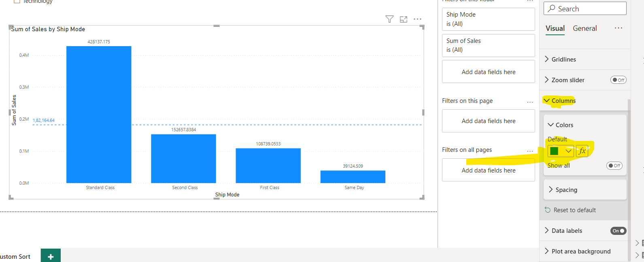
Task: Click Add data fields for this page
Action: (489, 121)
